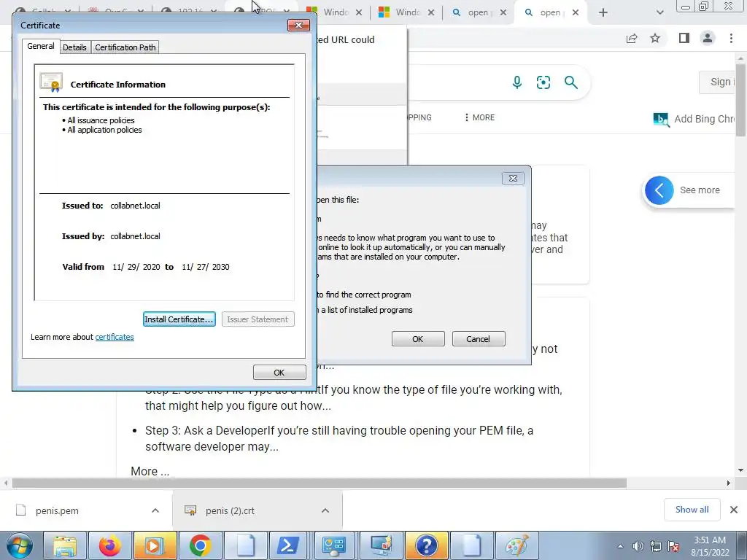Open PowerShell from the taskbar
This screenshot has width=747, height=560.
pos(289,545)
